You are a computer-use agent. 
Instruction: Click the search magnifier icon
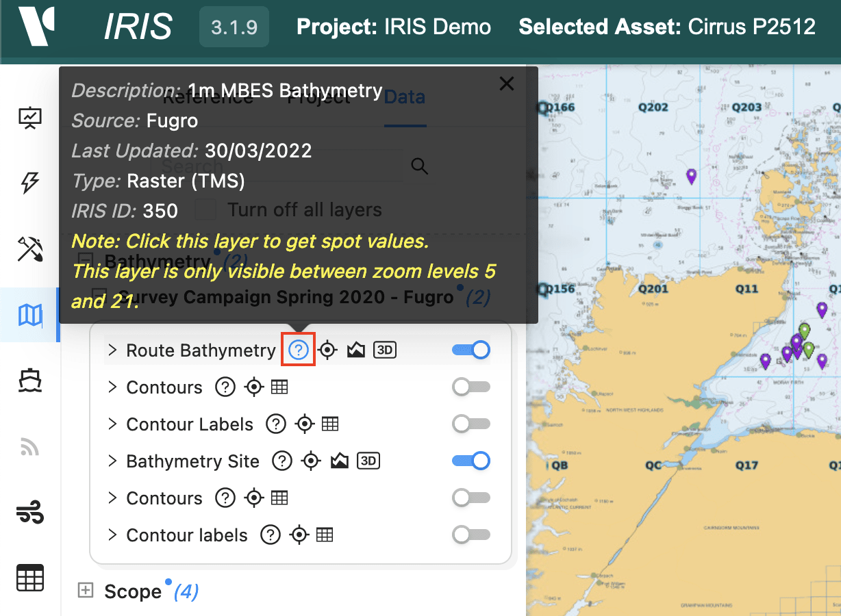419,166
